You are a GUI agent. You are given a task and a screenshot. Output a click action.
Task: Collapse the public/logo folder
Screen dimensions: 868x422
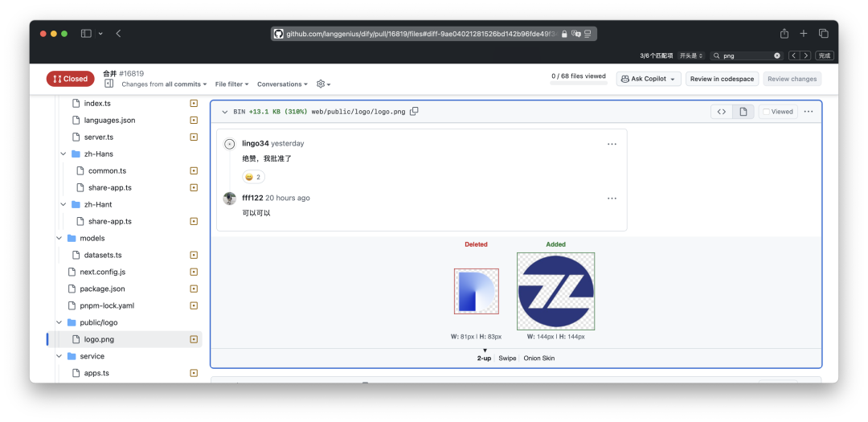59,322
